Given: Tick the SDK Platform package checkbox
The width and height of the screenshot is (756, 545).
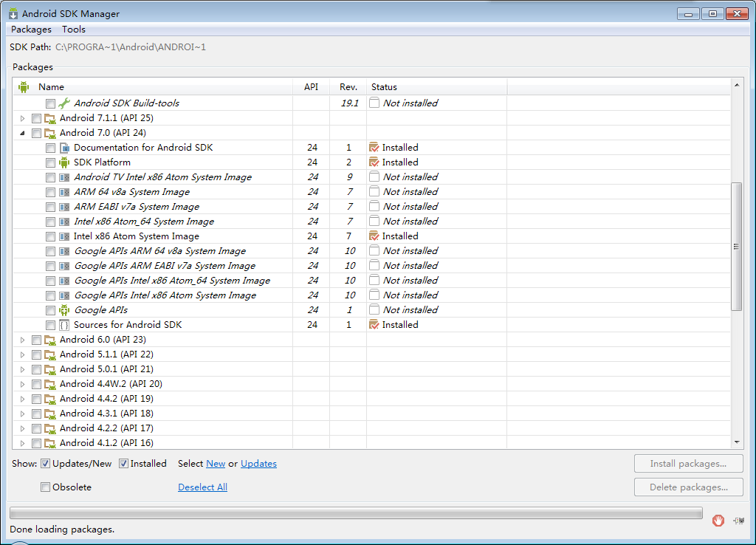Looking at the screenshot, I should coord(50,162).
